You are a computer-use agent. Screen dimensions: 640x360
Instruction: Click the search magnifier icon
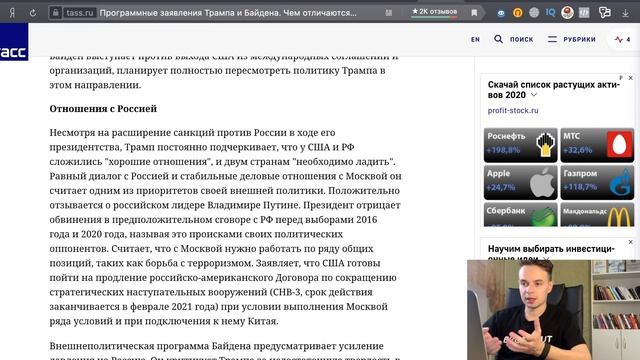point(498,39)
